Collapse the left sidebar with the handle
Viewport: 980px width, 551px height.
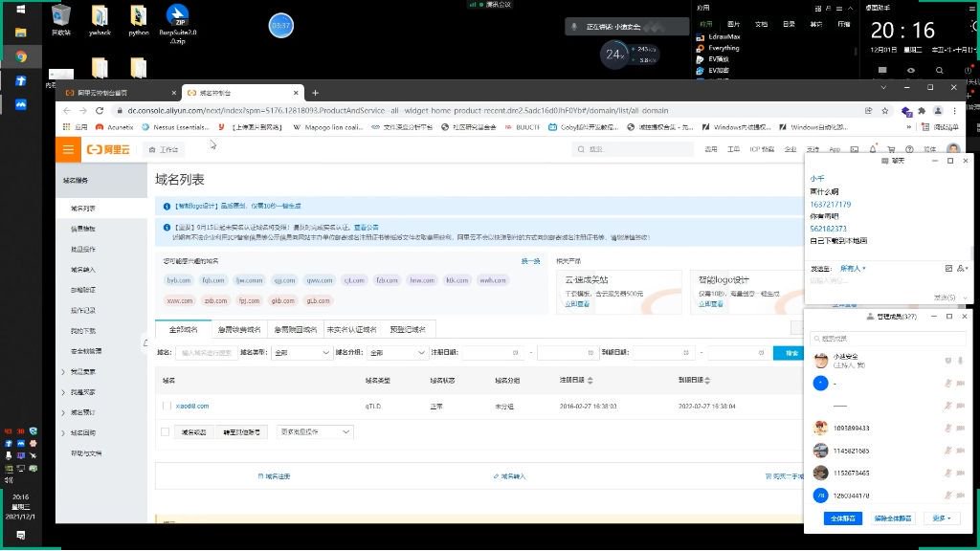[145, 343]
